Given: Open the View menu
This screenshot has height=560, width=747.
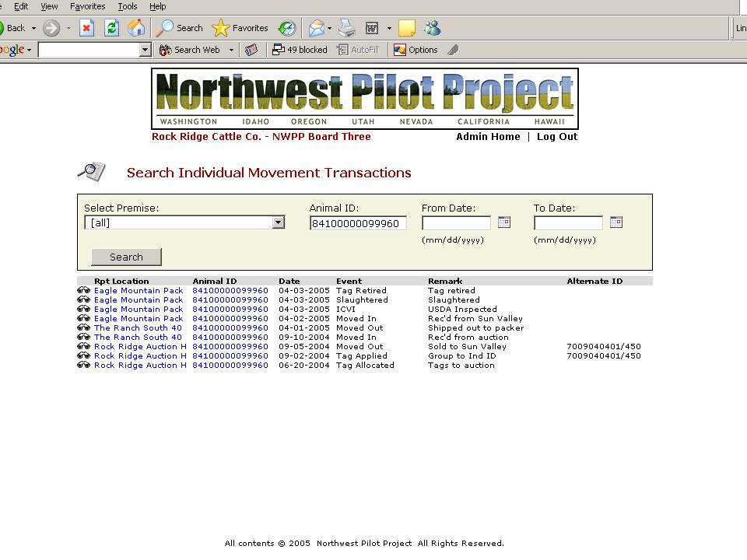Looking at the screenshot, I should point(49,6).
